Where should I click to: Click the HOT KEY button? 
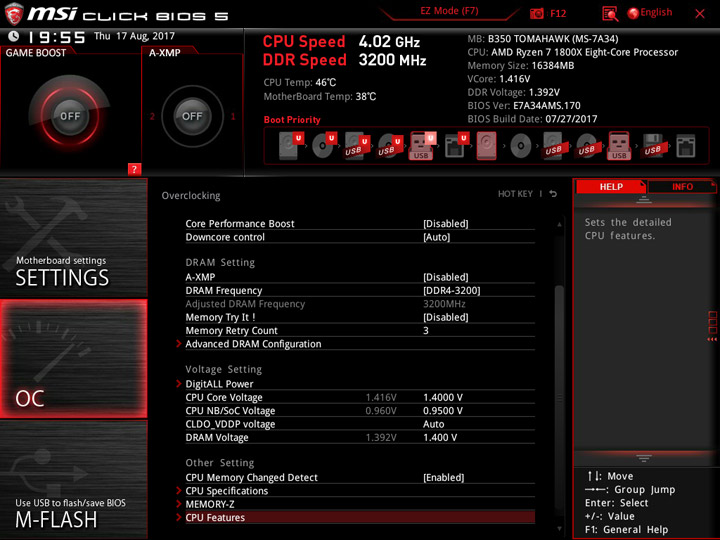[515, 194]
